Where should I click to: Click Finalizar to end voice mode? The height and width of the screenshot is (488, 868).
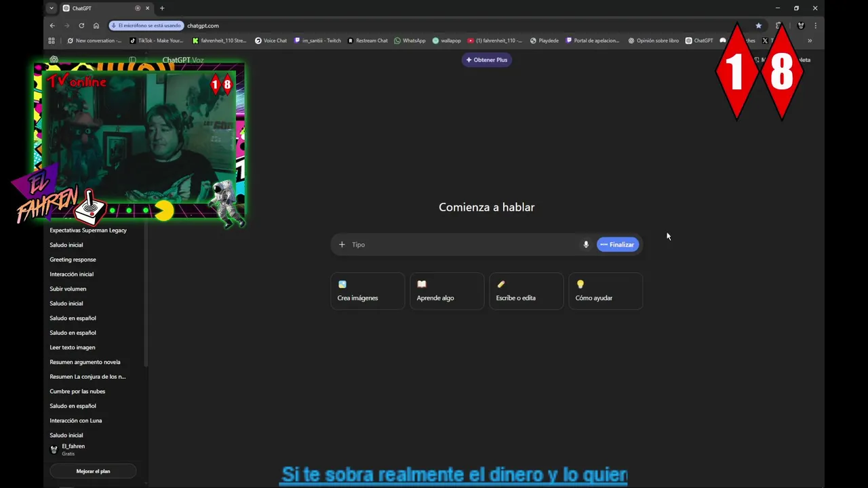[618, 245]
